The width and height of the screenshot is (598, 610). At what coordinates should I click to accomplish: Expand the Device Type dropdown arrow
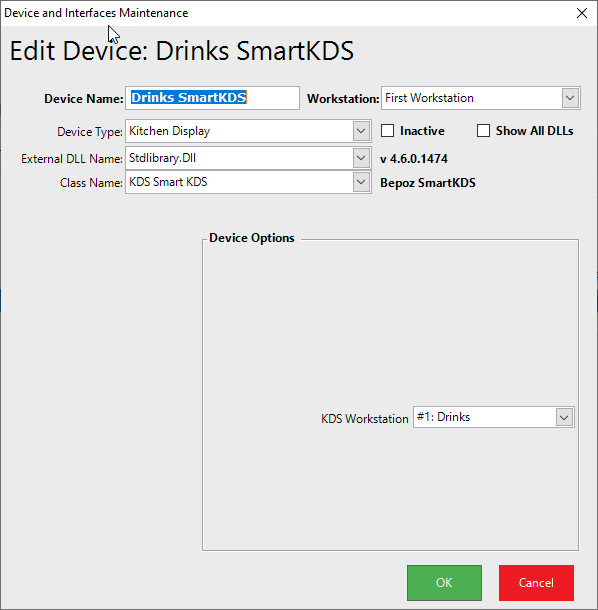pos(361,131)
